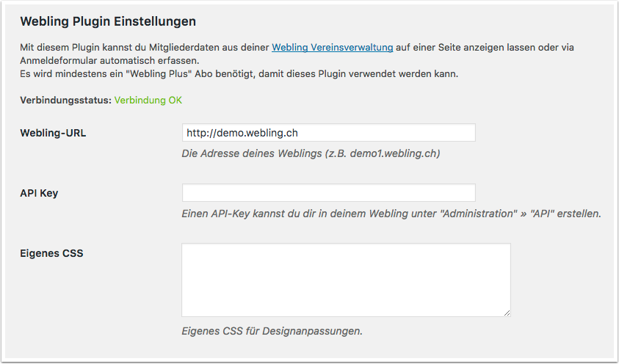Click inside the Eigenes CSS textarea

tap(346, 280)
